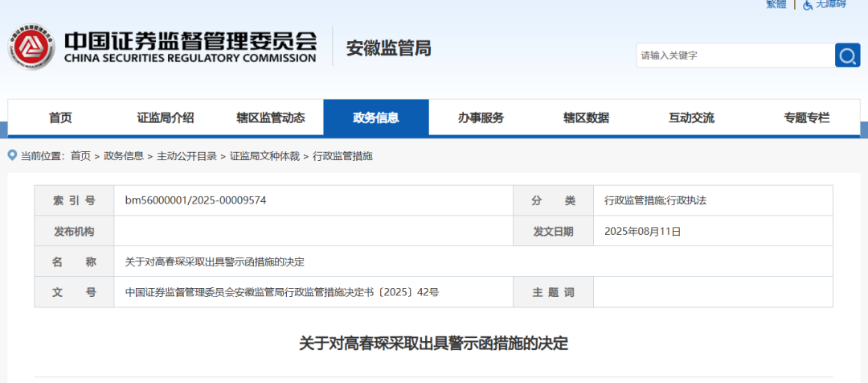Open 行政监管措施 breadcrumb link

[342, 156]
